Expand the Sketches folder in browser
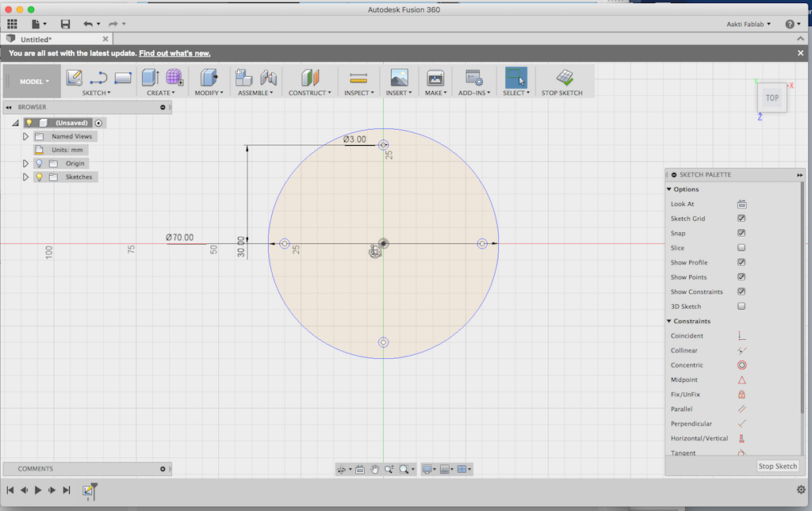Viewport: 812px width, 511px height. pos(26,177)
